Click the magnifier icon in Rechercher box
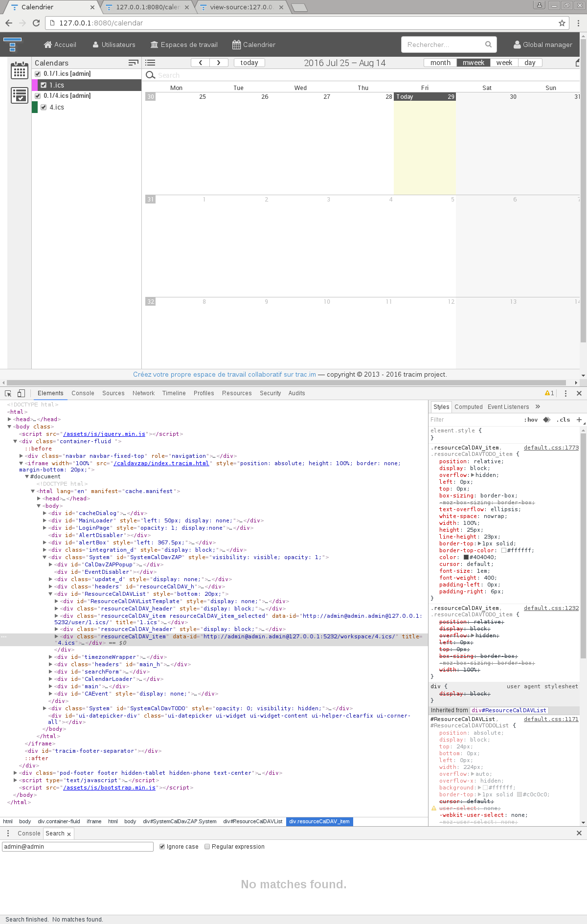Image resolution: width=587 pixels, height=924 pixels. pyautogui.click(x=488, y=45)
